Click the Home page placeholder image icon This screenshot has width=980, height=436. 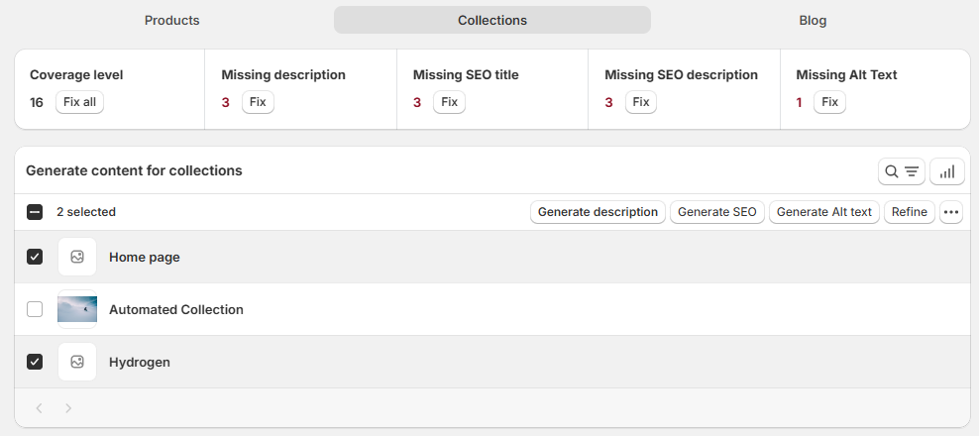pyautogui.click(x=77, y=257)
